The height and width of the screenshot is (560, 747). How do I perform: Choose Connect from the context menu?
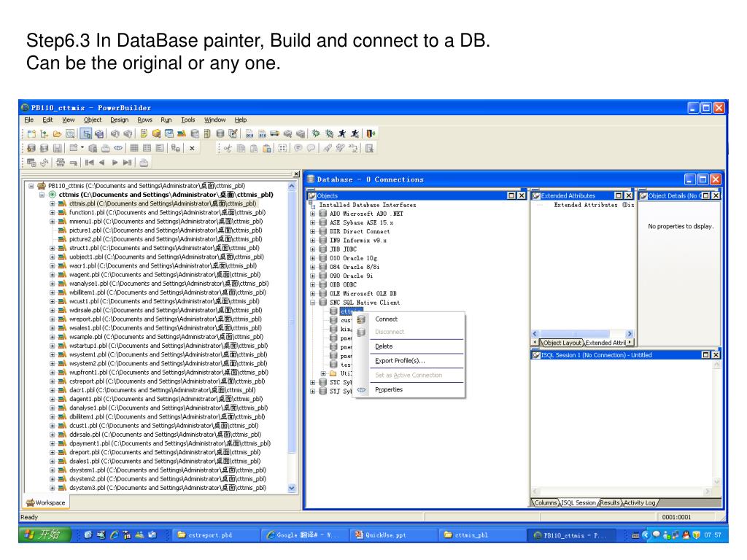pyautogui.click(x=409, y=319)
